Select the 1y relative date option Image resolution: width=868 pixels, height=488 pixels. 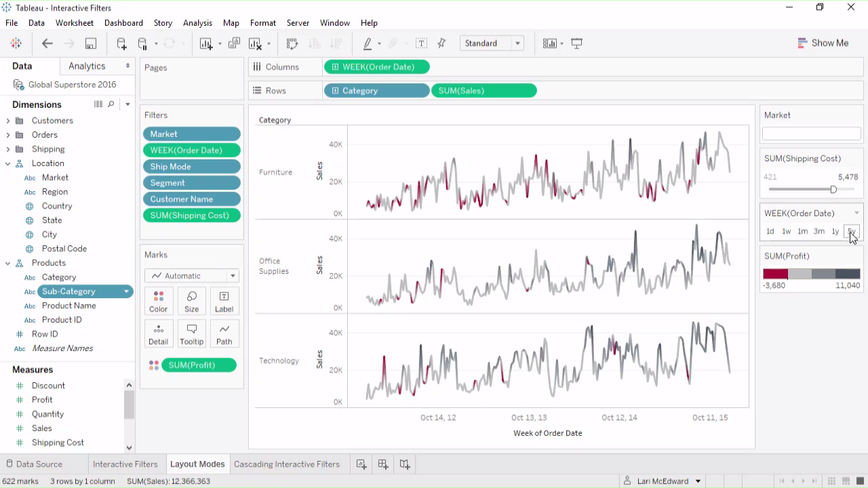(x=835, y=232)
